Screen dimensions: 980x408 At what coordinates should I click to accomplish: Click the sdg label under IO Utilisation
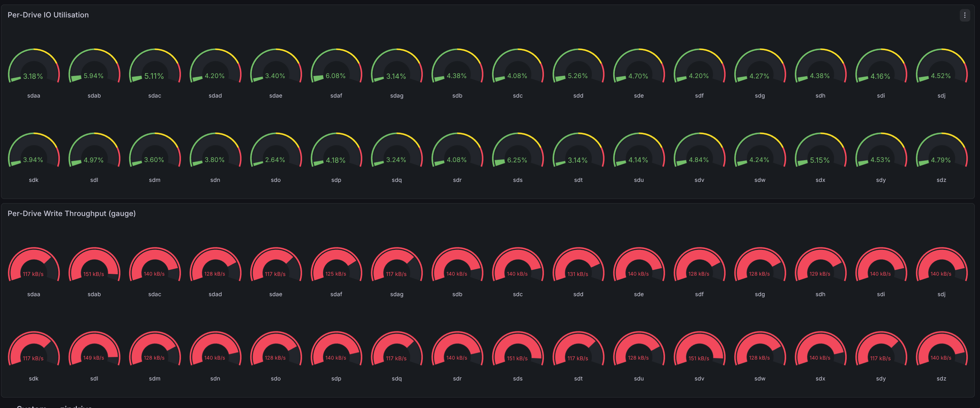(x=760, y=95)
